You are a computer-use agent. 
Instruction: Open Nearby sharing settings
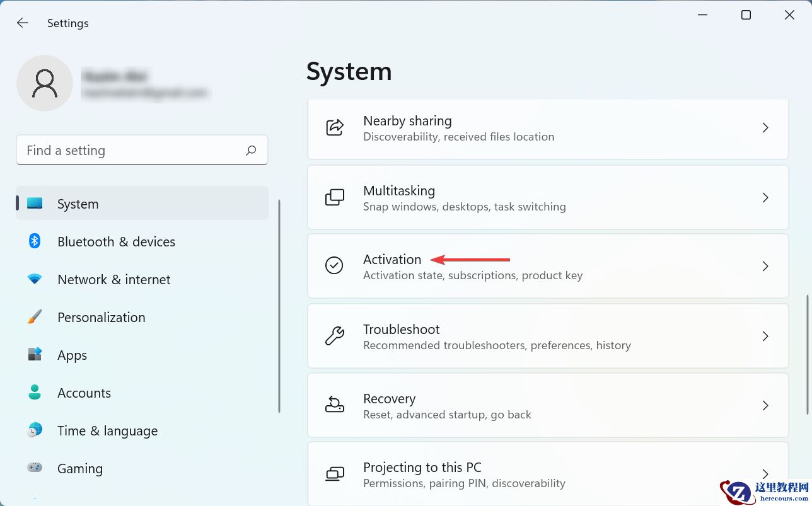(547, 127)
